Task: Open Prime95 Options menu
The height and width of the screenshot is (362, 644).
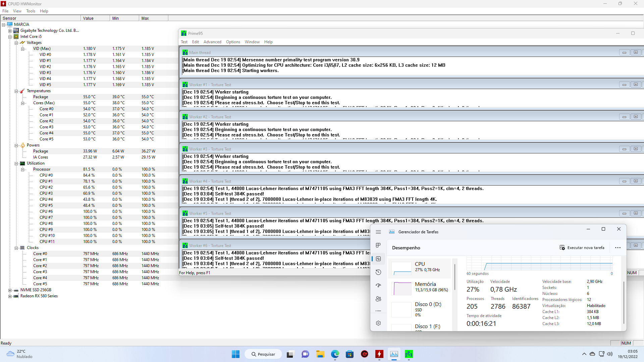Action: (233, 42)
